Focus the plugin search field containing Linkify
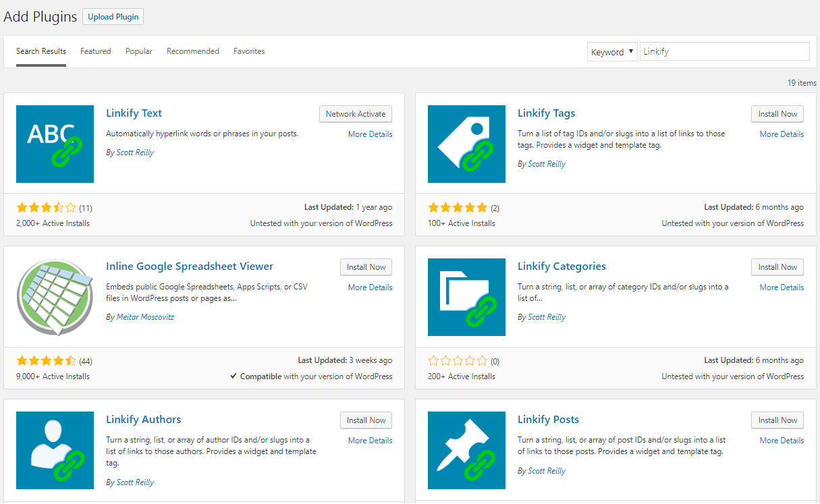 pos(723,52)
